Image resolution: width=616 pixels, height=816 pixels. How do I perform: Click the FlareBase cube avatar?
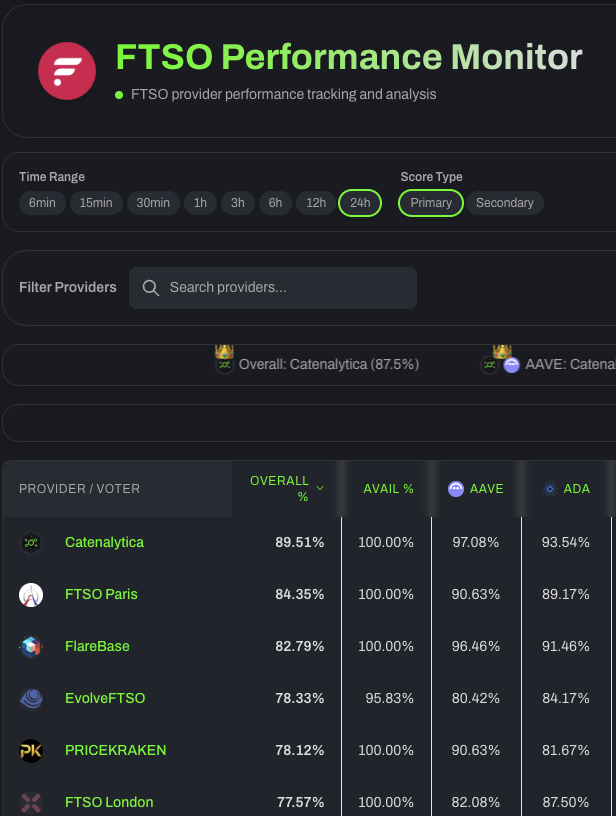(31, 647)
